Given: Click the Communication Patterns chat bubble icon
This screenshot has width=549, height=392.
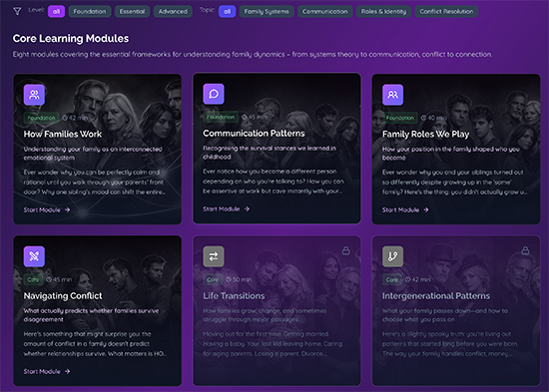Looking at the screenshot, I should click(214, 94).
